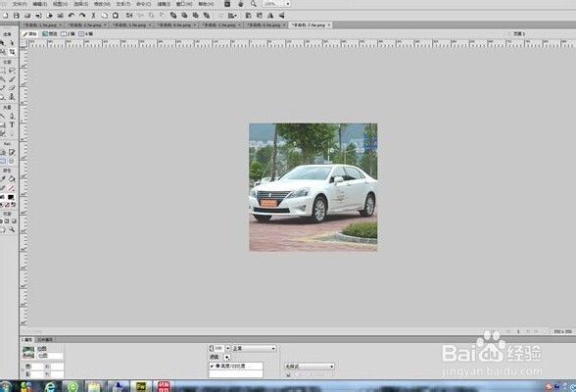Image resolution: width=576 pixels, height=392 pixels.
Task: Open the 视图(V) menu
Action: coord(61,4)
